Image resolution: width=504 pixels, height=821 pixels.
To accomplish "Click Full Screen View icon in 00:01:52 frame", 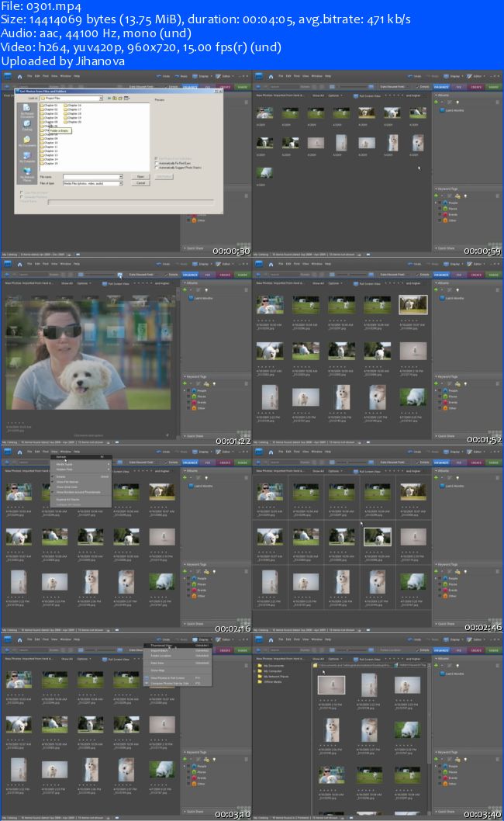I will coord(356,283).
